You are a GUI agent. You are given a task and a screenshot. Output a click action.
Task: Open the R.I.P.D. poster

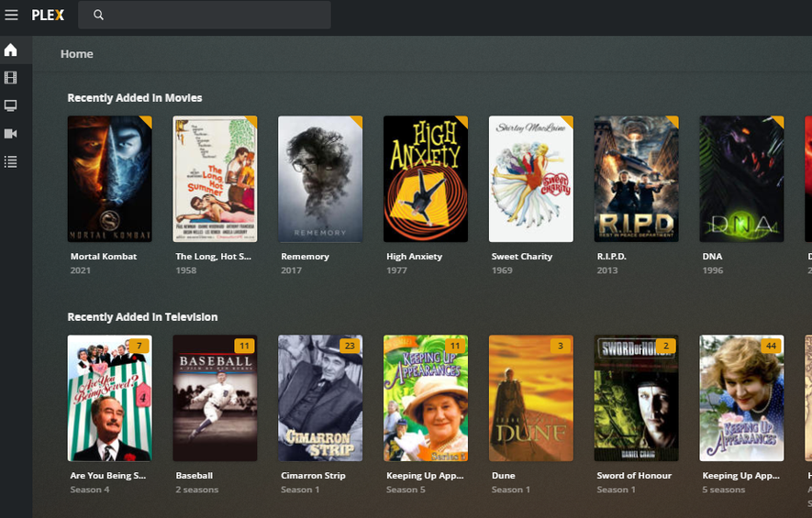(637, 179)
